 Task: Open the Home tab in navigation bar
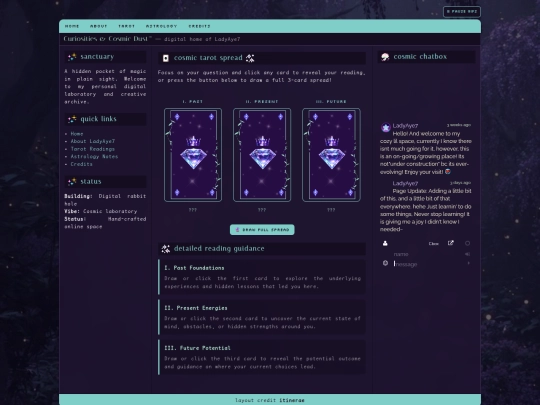(x=72, y=26)
